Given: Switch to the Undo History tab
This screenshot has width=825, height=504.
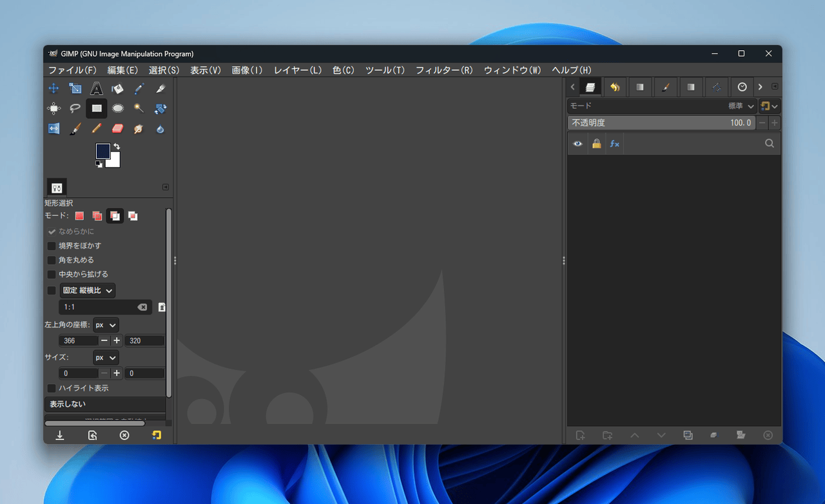Looking at the screenshot, I should (x=615, y=87).
